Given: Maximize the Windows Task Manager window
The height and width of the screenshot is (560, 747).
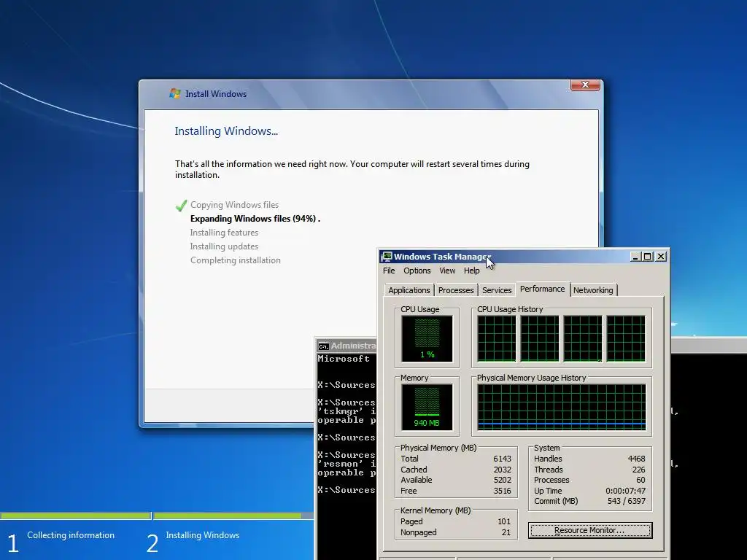Looking at the screenshot, I should 648,257.
